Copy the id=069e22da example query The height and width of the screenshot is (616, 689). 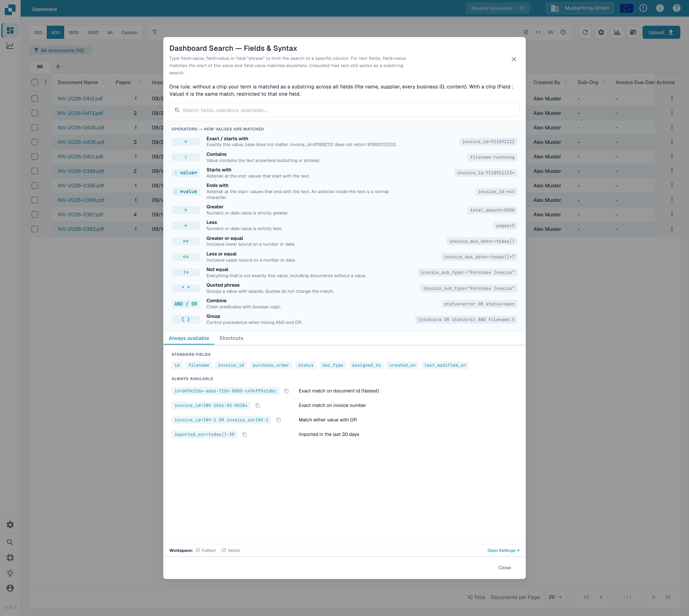pyautogui.click(x=286, y=391)
